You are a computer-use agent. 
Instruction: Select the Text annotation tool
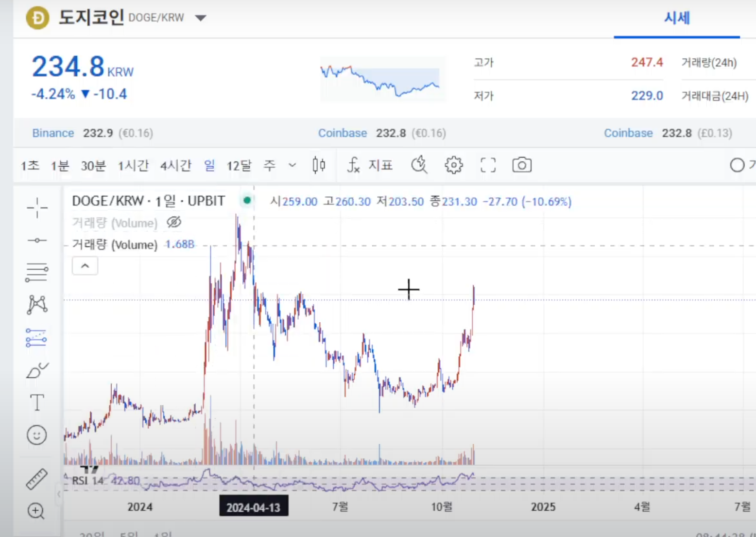pyautogui.click(x=37, y=402)
